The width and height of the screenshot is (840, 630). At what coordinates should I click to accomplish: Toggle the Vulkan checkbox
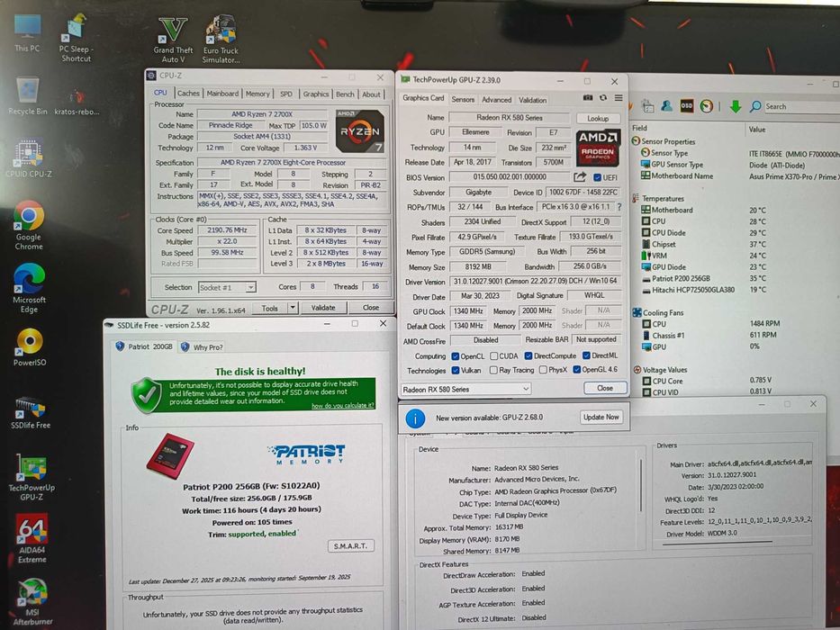click(456, 370)
